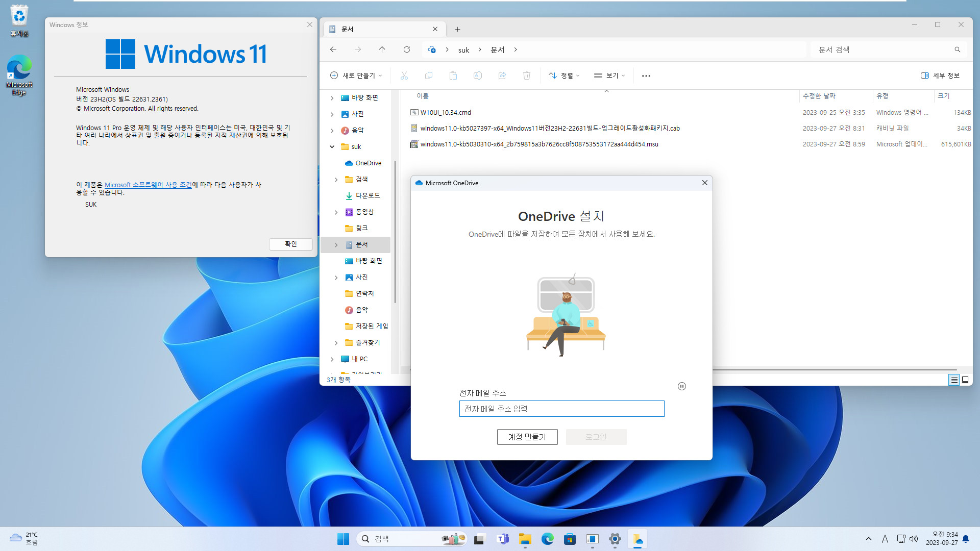
Task: Click the 전자 메일 주소 입력 field
Action: [x=561, y=409]
